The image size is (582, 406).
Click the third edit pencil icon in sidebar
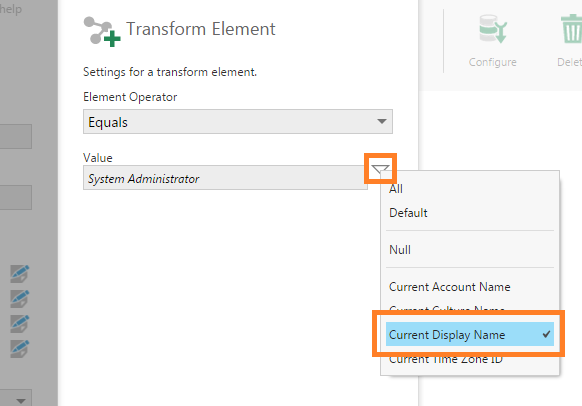click(20, 324)
